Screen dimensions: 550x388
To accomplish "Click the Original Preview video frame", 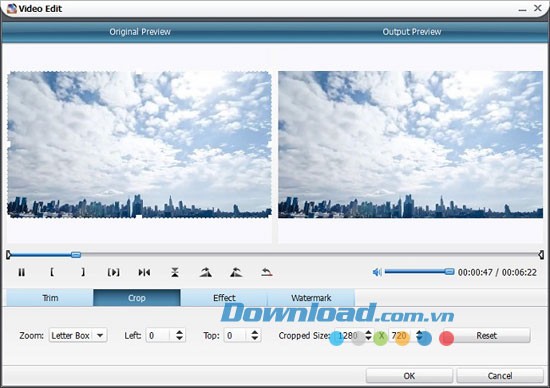I will [139, 145].
